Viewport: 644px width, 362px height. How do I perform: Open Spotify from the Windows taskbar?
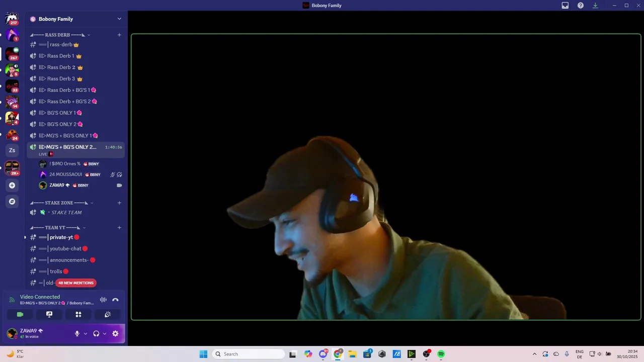point(441,354)
